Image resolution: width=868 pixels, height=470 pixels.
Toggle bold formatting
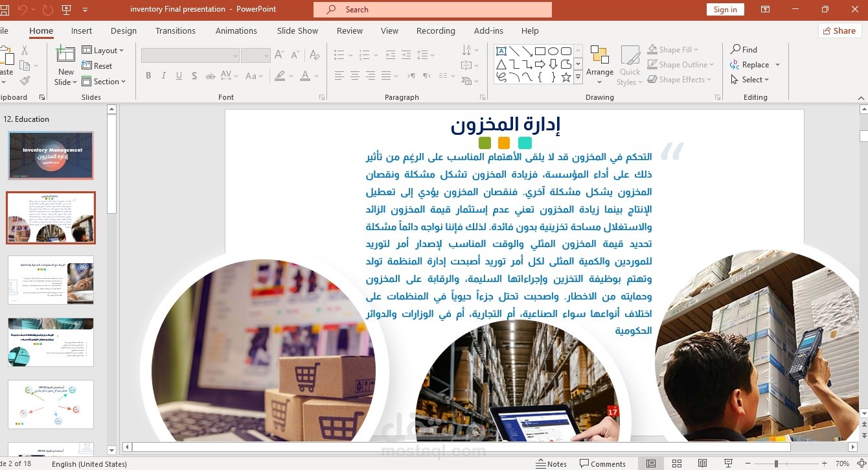click(148, 75)
